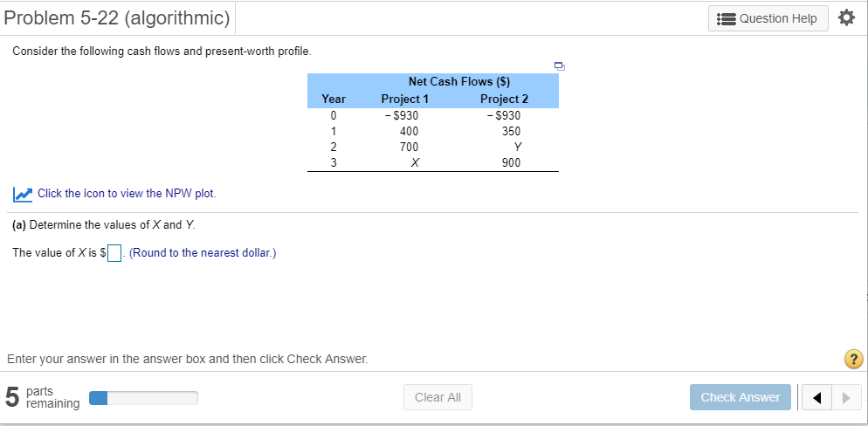Click the Y cell in Project 2

(517, 148)
